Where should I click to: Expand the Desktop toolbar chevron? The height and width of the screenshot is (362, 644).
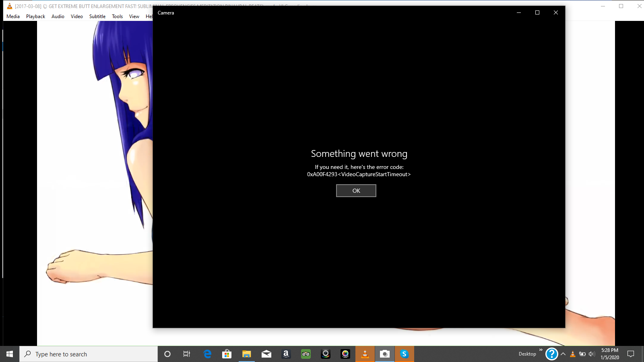tap(541, 350)
